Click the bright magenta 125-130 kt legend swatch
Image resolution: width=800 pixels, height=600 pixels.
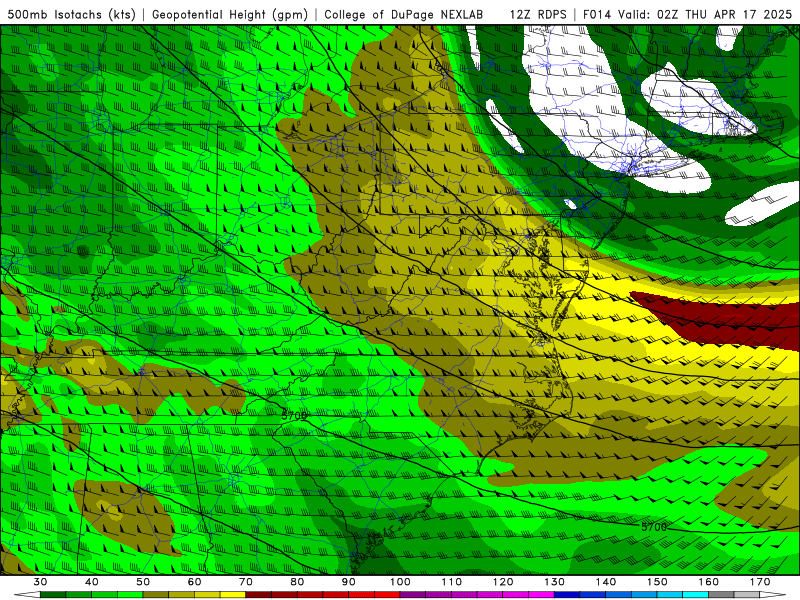coord(541,594)
